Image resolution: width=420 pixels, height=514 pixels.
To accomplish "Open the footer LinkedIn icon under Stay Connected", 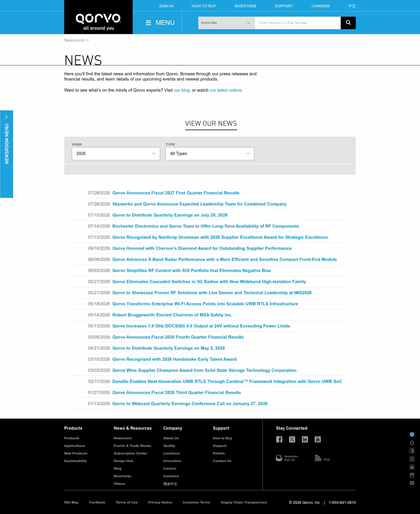I will tap(305, 439).
